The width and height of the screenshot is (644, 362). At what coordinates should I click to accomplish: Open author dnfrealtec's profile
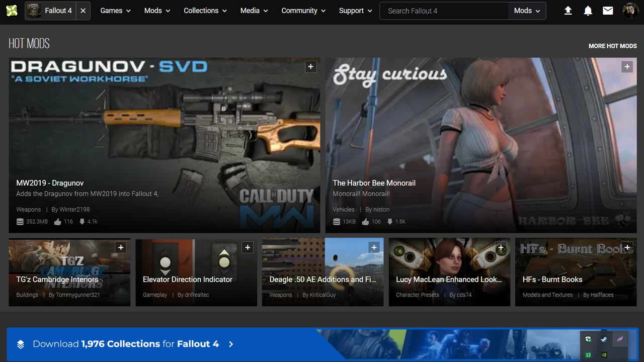[x=197, y=295]
